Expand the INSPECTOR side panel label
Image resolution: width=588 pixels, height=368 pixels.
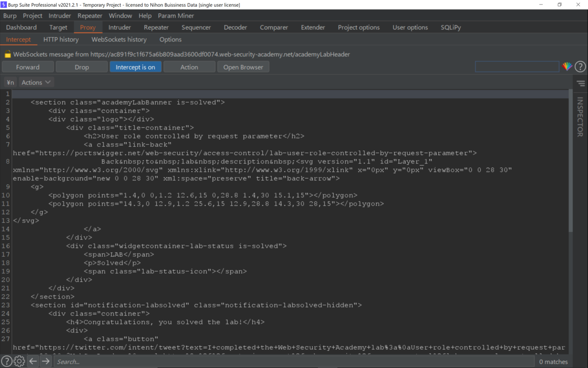tap(580, 117)
